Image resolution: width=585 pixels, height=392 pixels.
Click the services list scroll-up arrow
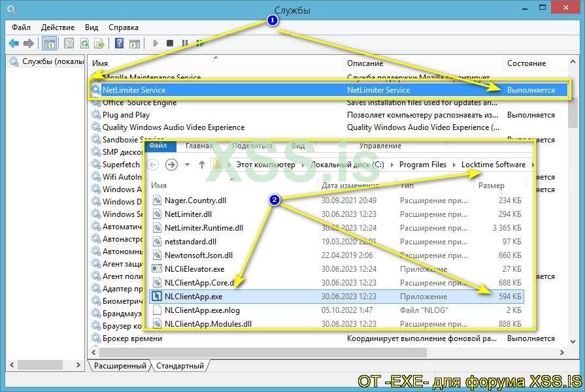(x=573, y=62)
